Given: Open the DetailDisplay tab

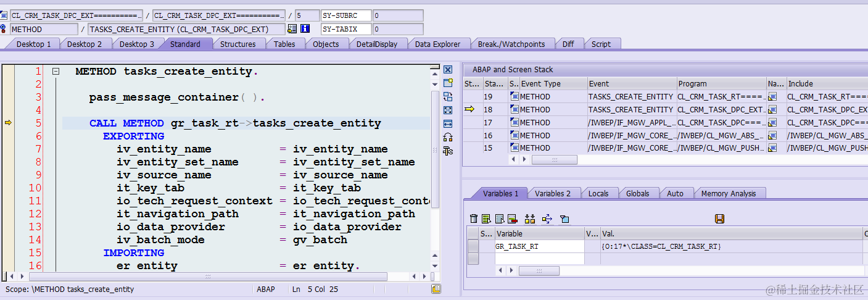Looking at the screenshot, I should coord(377,44).
